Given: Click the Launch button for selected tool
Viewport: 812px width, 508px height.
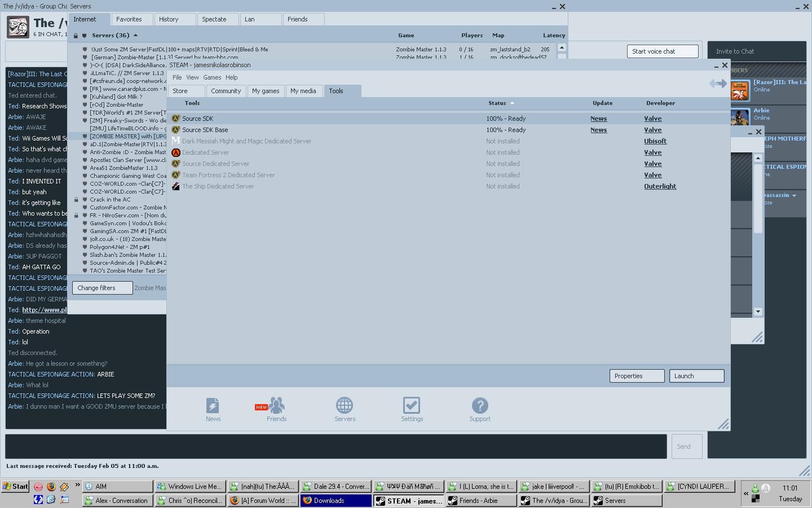Looking at the screenshot, I should (x=696, y=376).
